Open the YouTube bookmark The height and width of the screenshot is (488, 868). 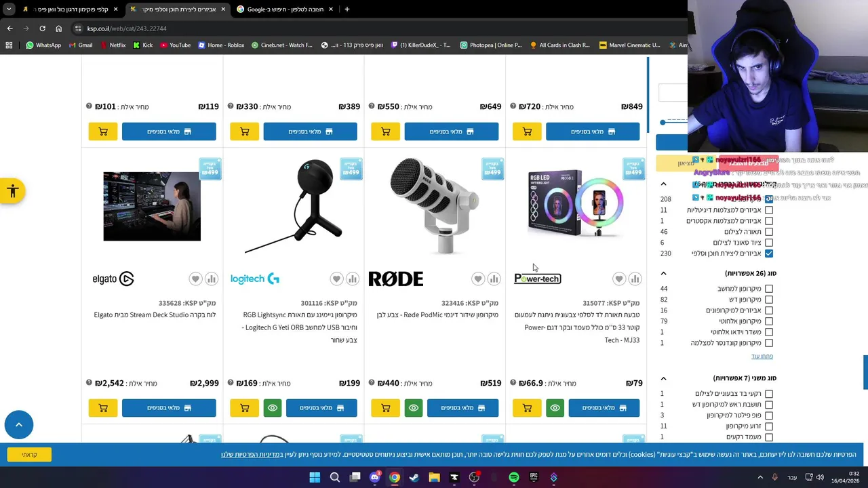click(175, 45)
